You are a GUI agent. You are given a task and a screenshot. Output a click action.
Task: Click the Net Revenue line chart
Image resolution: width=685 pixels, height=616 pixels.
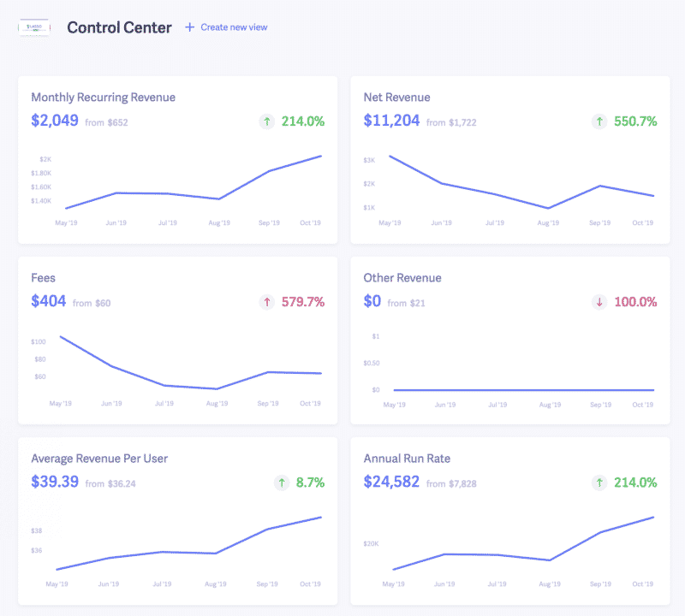(521, 182)
